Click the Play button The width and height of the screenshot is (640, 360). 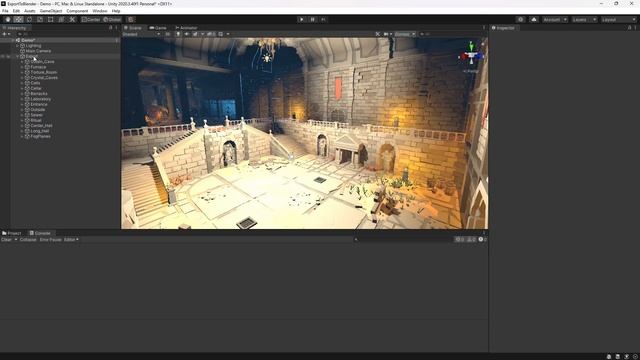[x=302, y=19]
